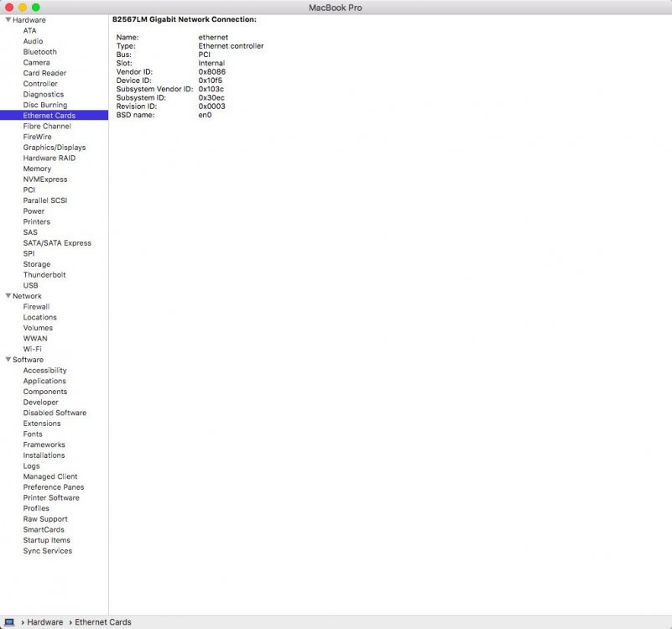This screenshot has width=672, height=629.
Task: Select Volumes under Network
Action: click(38, 328)
